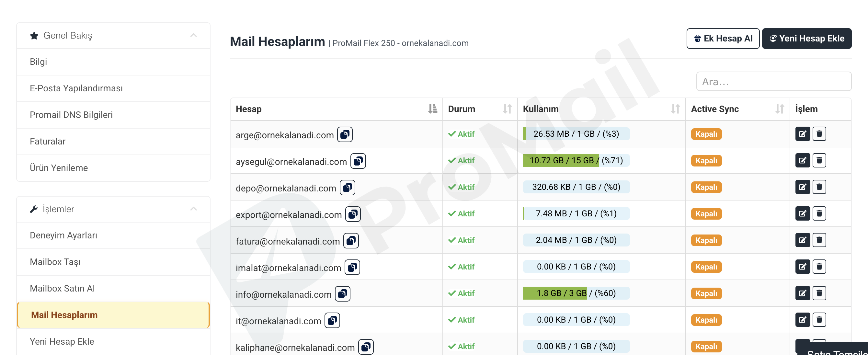Toggle Active Sync Kapalı for imalat account
Image resolution: width=868 pixels, height=355 pixels.
[x=706, y=267]
